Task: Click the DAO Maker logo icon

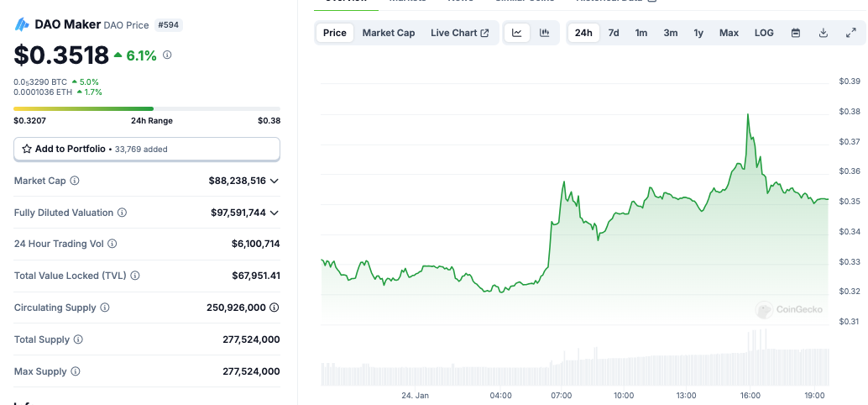Action: point(23,24)
